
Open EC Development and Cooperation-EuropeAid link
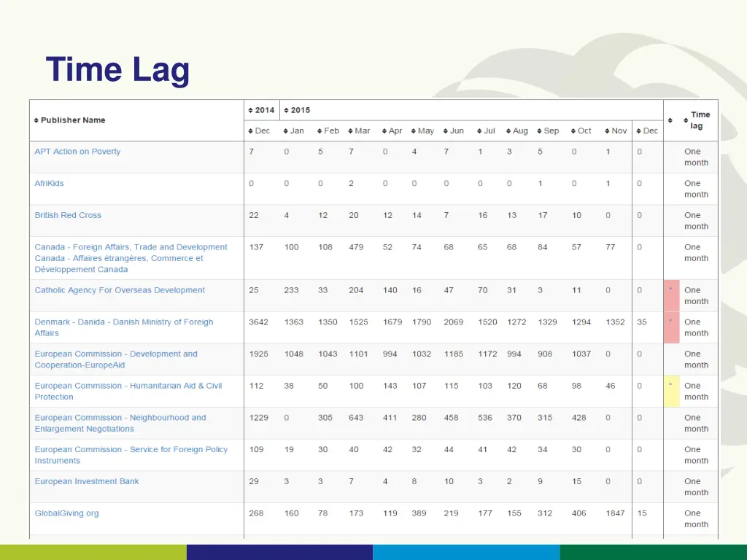116,359
